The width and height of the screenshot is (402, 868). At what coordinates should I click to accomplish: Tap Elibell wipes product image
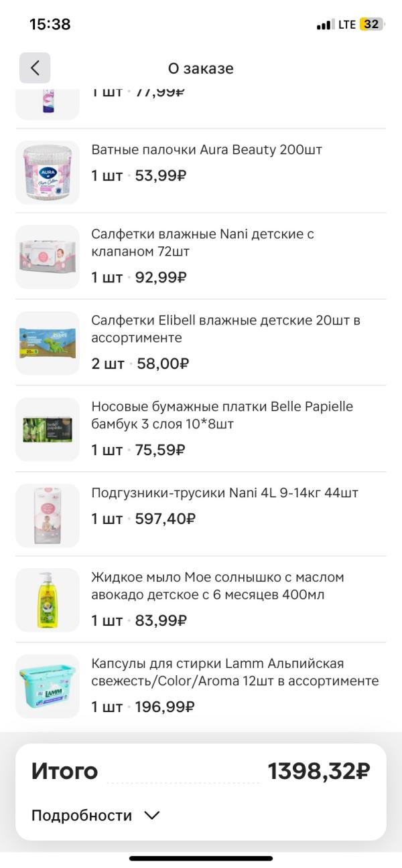(x=48, y=343)
